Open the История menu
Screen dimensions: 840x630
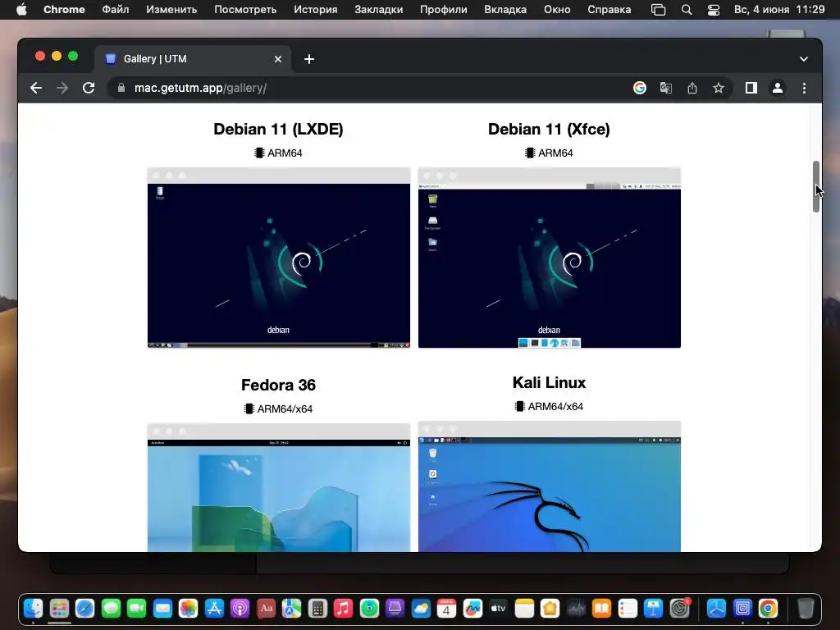pyautogui.click(x=316, y=10)
